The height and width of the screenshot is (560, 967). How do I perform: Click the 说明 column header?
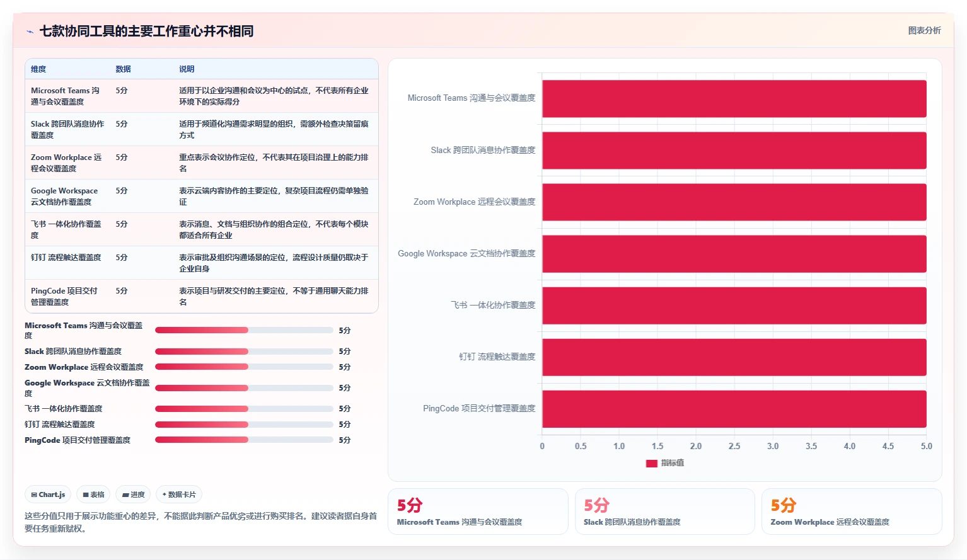pos(187,69)
